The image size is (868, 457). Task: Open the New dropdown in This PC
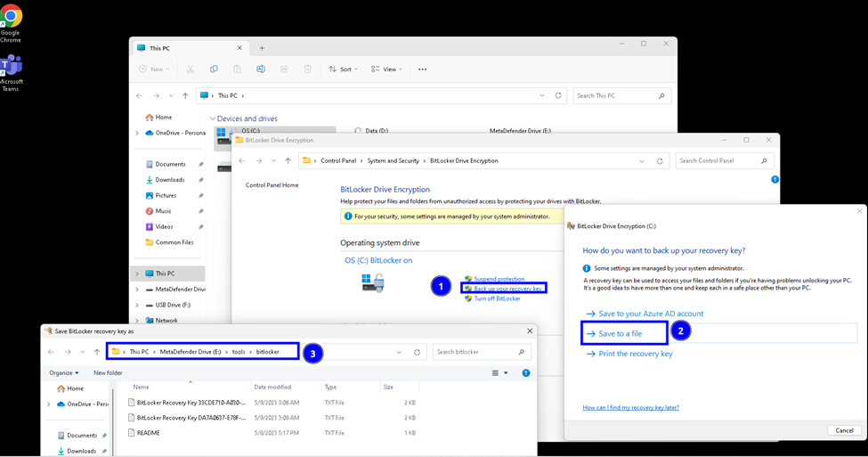coord(154,69)
